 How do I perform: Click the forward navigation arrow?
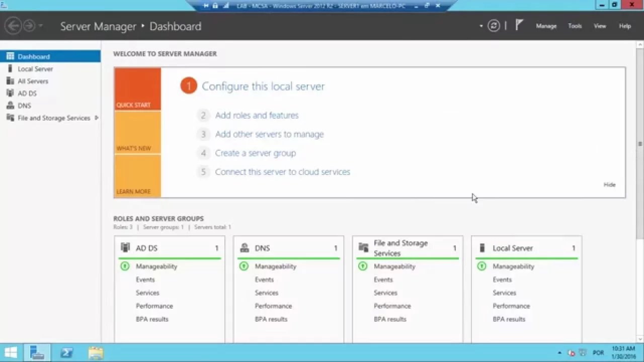click(29, 26)
